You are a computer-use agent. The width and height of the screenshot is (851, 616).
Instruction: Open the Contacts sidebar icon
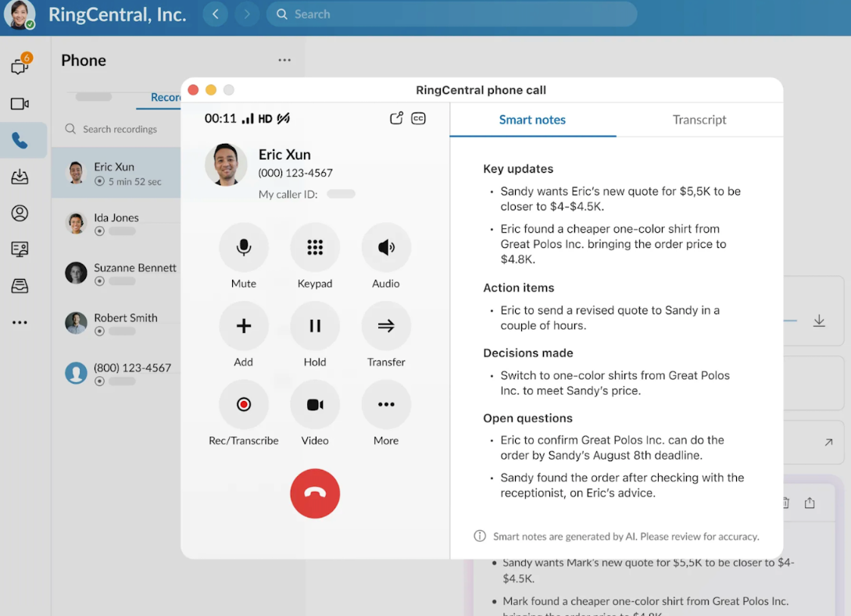coord(20,213)
